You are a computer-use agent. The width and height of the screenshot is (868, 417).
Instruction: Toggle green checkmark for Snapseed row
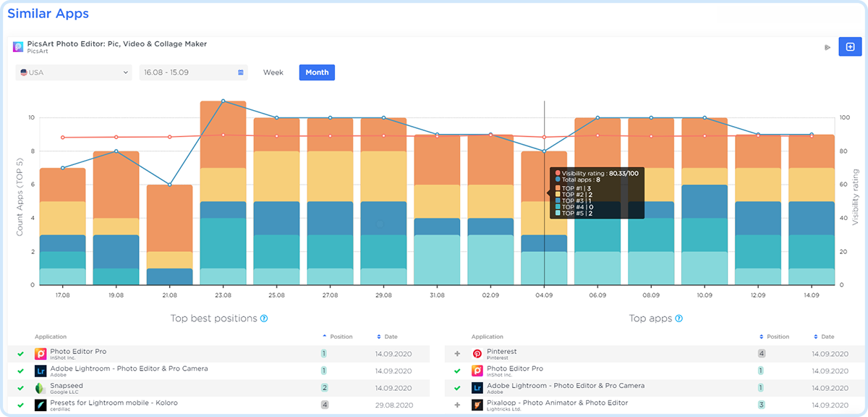(20, 389)
